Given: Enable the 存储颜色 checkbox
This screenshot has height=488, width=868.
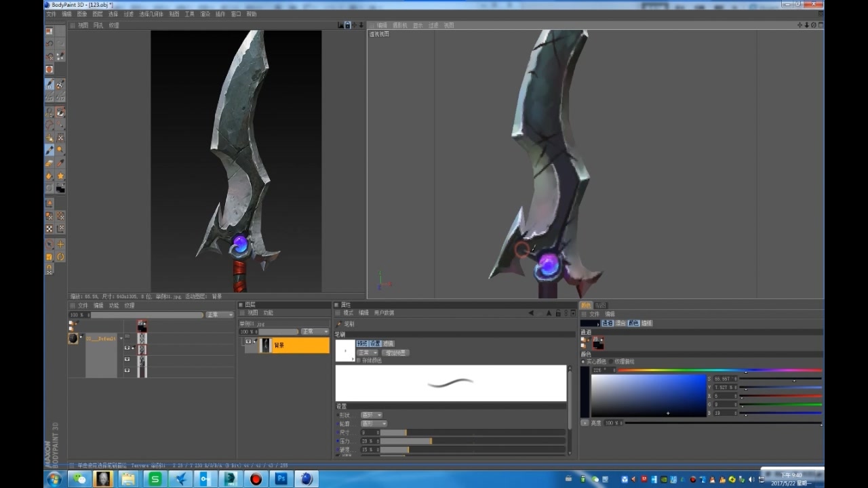Looking at the screenshot, I should click(x=358, y=360).
